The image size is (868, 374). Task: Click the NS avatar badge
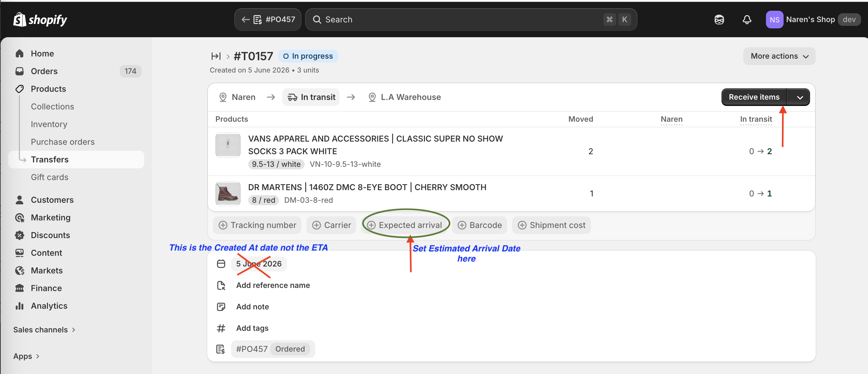tap(774, 20)
